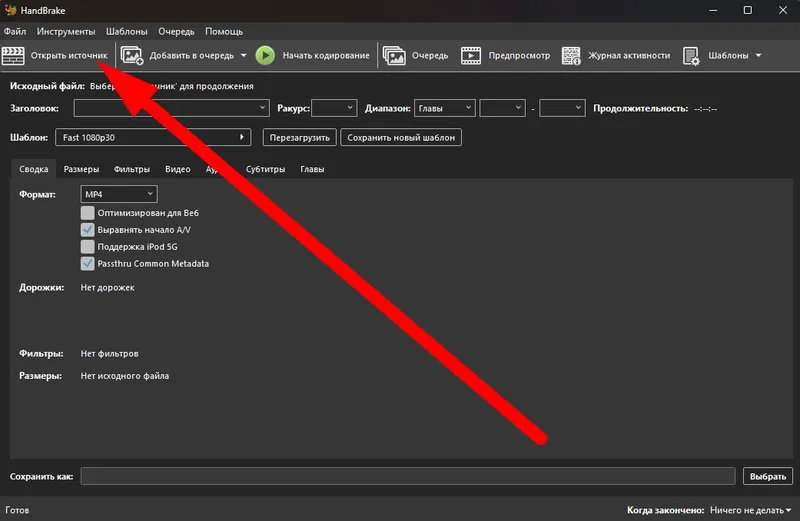800x521 pixels.
Task: Switch to the Размеры tab
Action: pos(81,169)
